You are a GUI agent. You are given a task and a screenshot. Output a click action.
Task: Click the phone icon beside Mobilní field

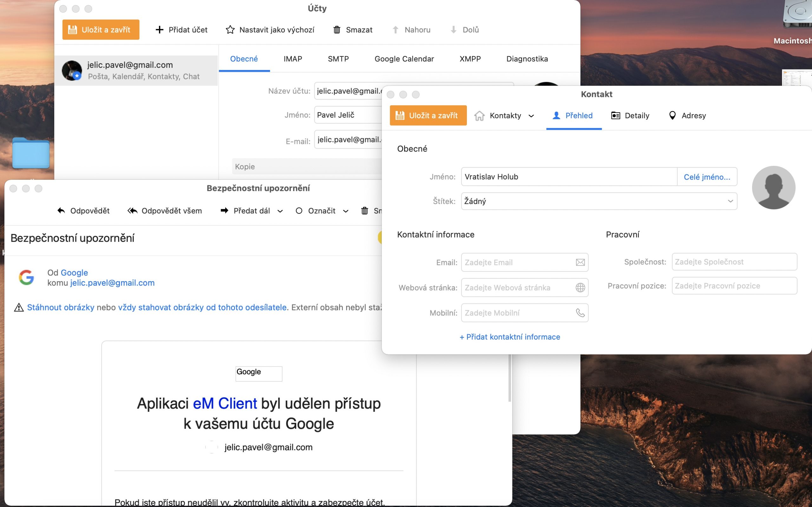click(580, 313)
